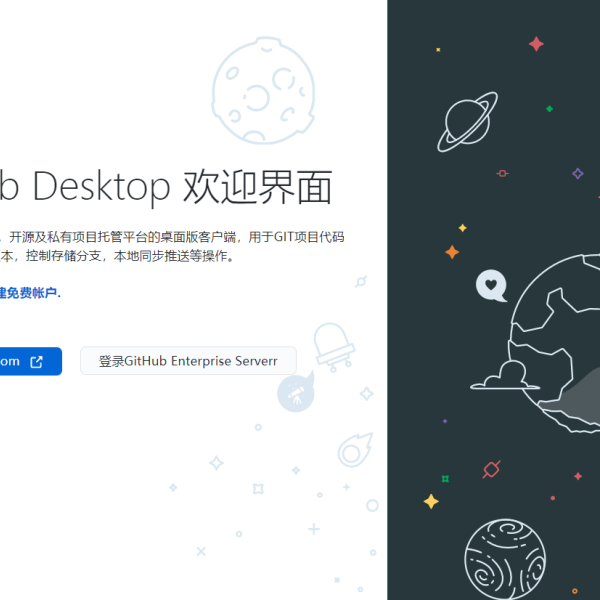The height and width of the screenshot is (600, 600).
Task: Click the 登录GitHub Enterprise Serverr button
Action: 188,361
